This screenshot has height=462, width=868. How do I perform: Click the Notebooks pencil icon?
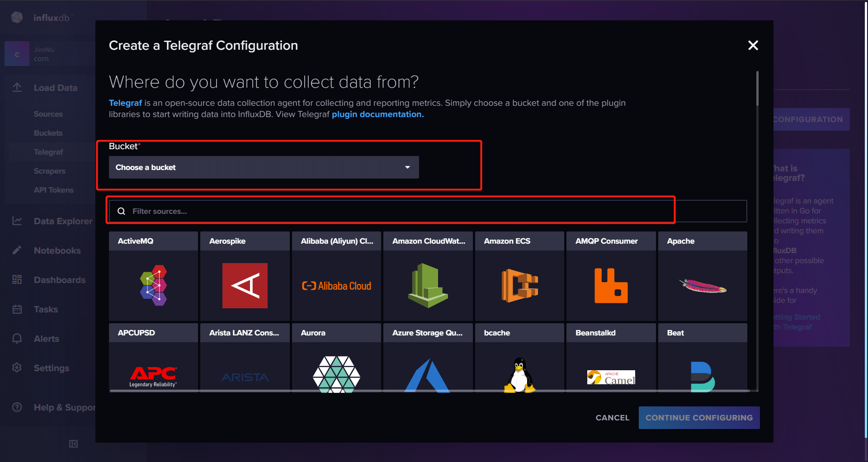pos(17,250)
